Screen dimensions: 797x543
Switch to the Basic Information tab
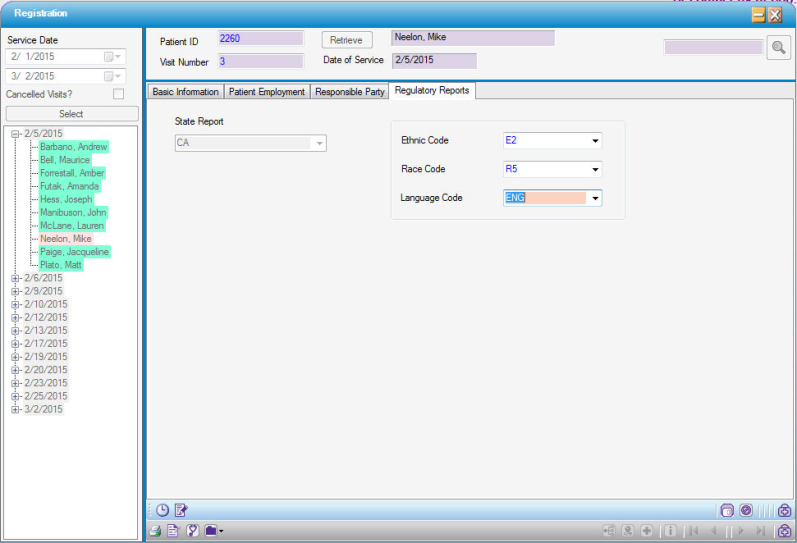click(x=185, y=92)
